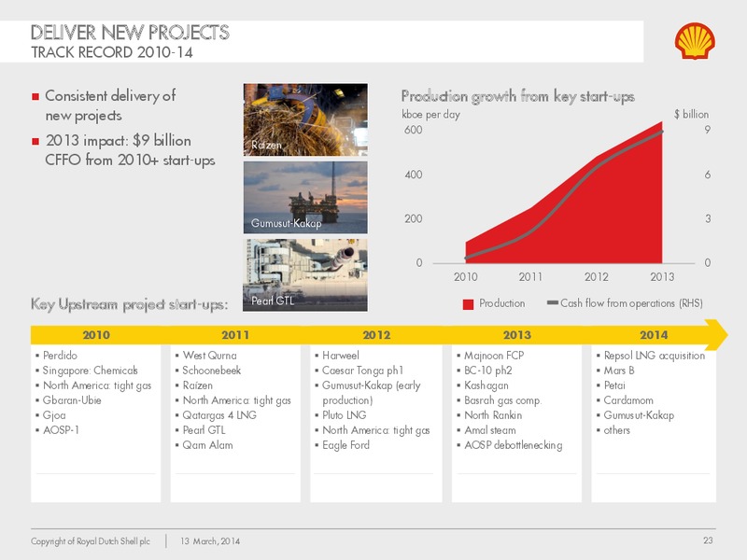Click 'Key Upstream project start-ups:' heading
The height and width of the screenshot is (560, 747).
tap(129, 304)
